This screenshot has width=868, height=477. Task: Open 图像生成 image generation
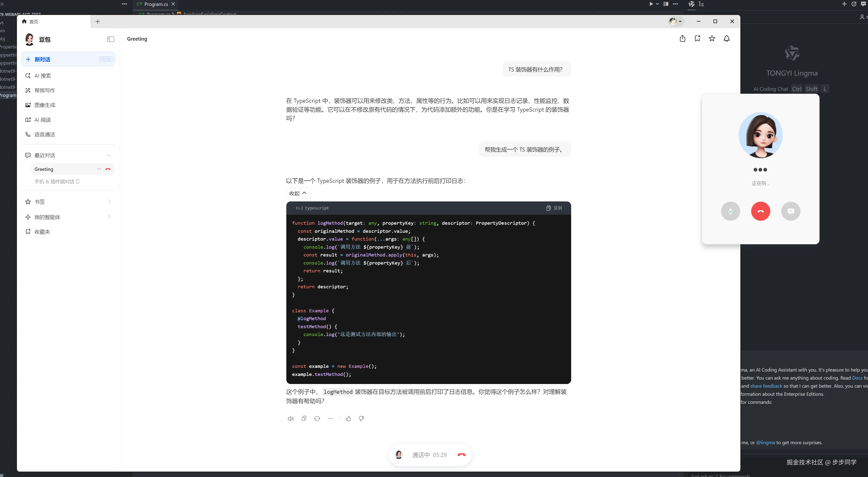tap(68, 105)
